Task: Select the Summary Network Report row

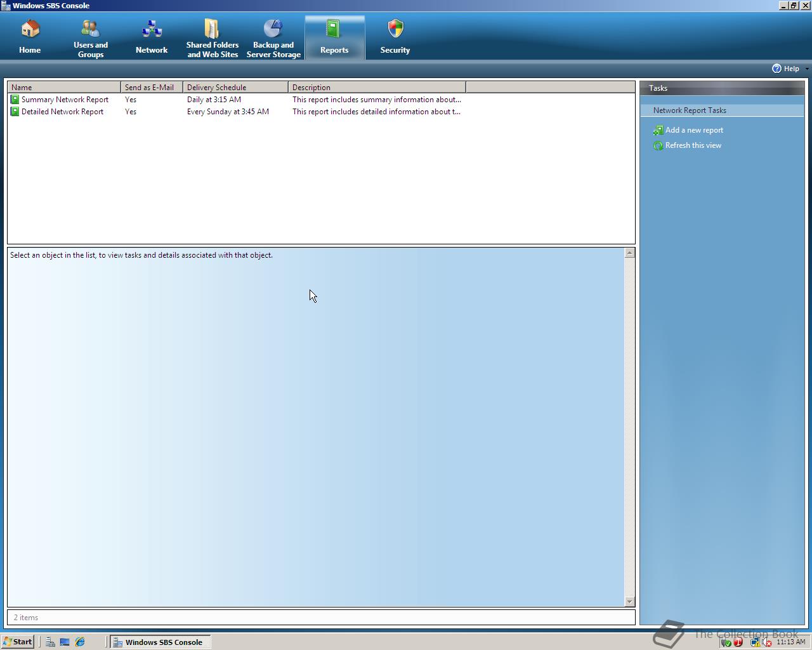Action: coord(321,100)
